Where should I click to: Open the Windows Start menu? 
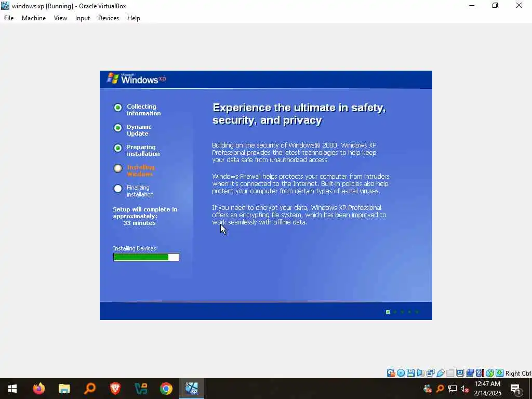coord(12,389)
